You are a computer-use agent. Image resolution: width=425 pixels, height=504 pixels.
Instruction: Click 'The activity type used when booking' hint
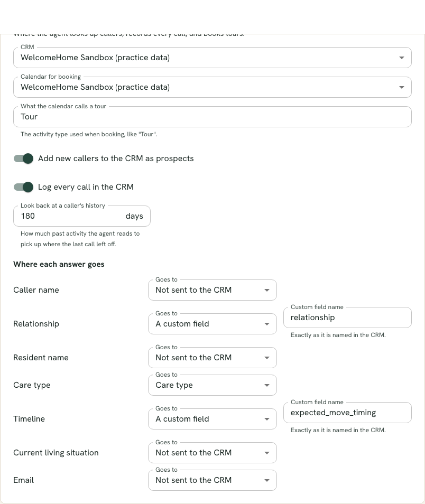coord(89,134)
